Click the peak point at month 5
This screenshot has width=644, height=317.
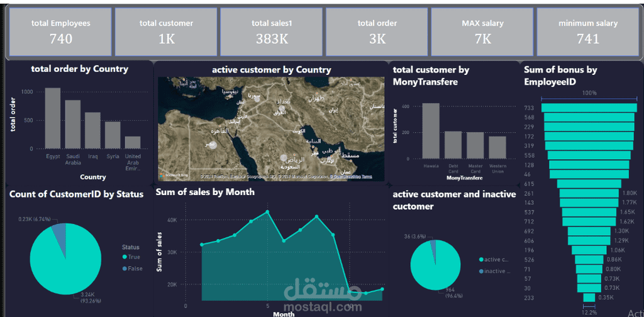point(267,211)
